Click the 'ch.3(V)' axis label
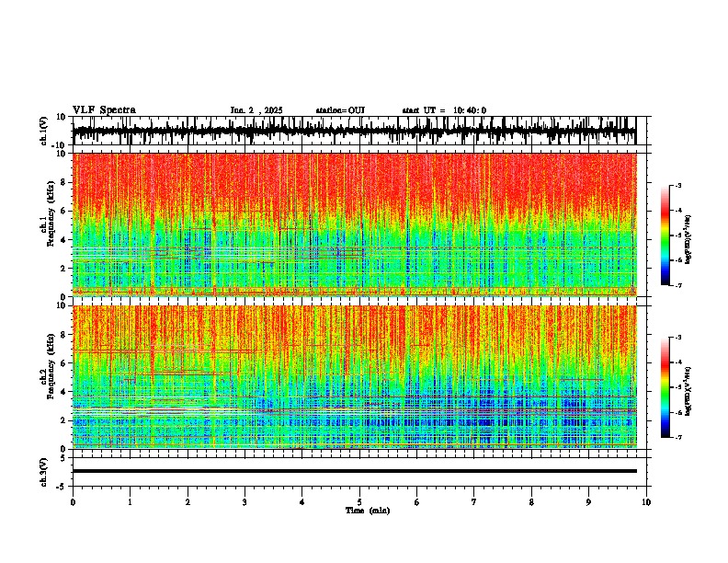 44,472
